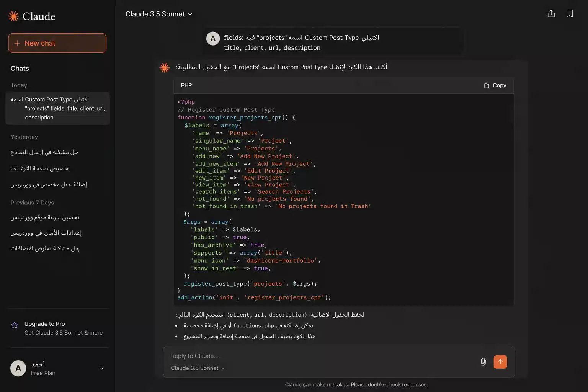Open the "إعدادات الأمان في ووردبريس" chat
This screenshot has height=392, width=588.
[46, 233]
